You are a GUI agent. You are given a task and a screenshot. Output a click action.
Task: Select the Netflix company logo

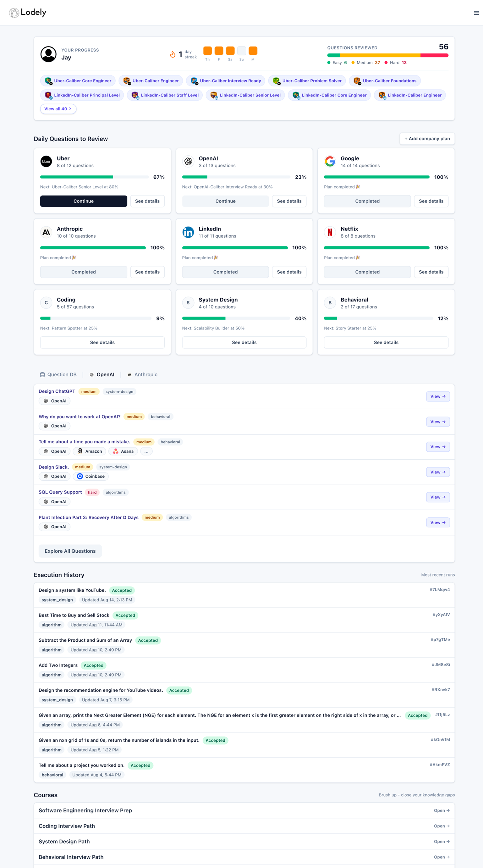point(330,232)
